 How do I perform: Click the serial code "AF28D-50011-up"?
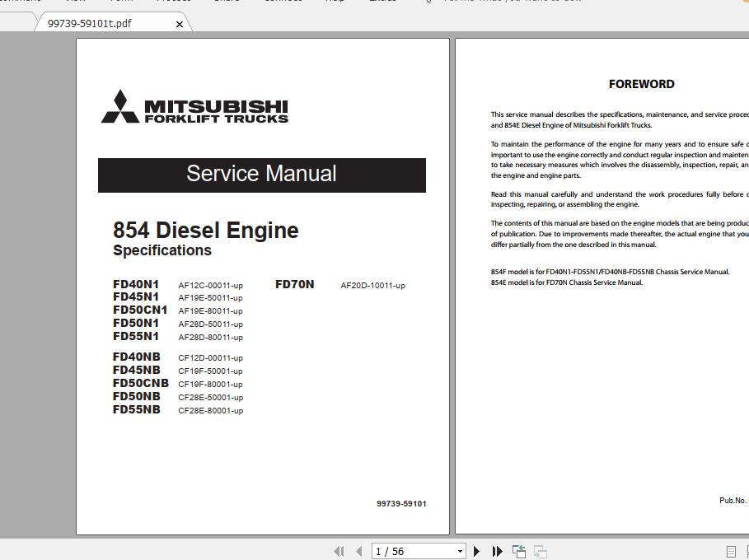tap(211, 324)
